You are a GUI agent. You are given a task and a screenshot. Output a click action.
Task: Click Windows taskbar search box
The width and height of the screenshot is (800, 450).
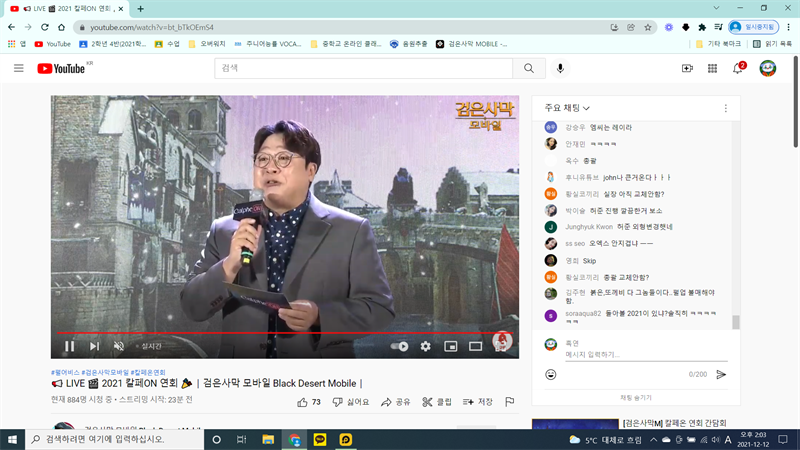click(x=115, y=439)
